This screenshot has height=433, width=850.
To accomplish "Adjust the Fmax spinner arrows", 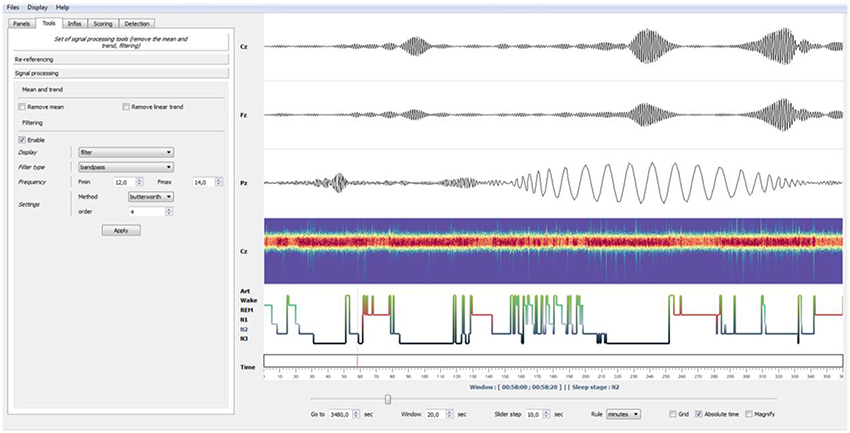I will [219, 183].
